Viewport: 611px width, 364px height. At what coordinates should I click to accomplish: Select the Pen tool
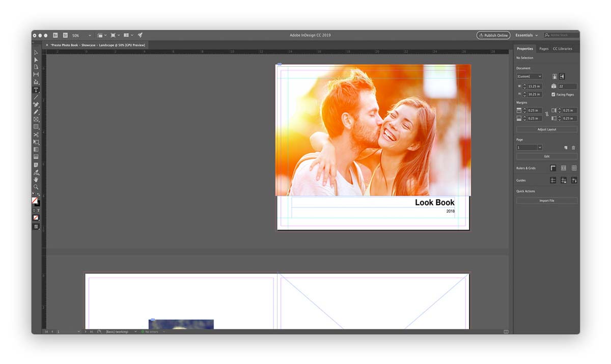tap(36, 104)
